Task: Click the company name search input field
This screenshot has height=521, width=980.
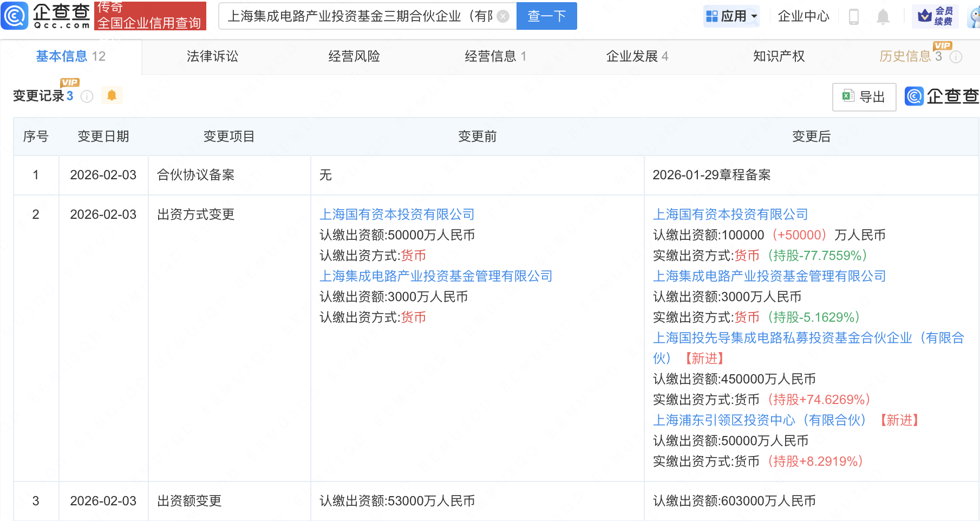Action: 360,16
